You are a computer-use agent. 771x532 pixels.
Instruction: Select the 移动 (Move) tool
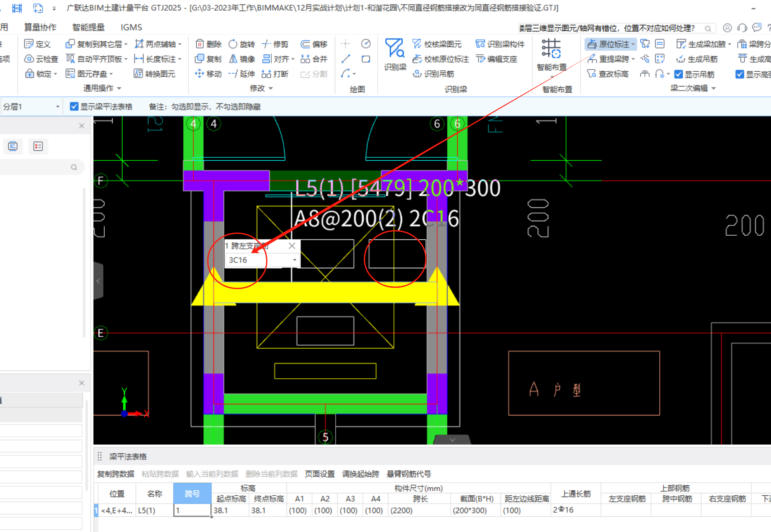click(209, 74)
